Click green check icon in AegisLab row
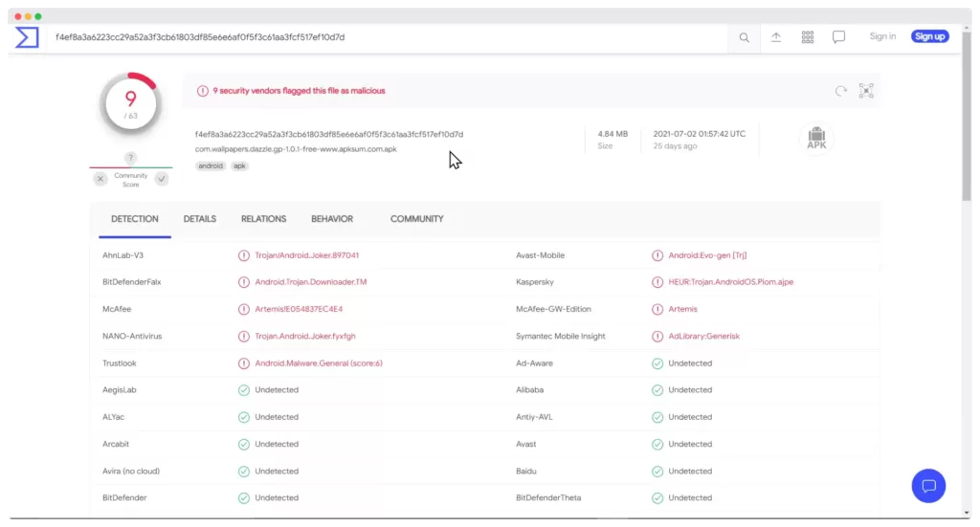This screenshot has height=527, width=980. coord(244,390)
